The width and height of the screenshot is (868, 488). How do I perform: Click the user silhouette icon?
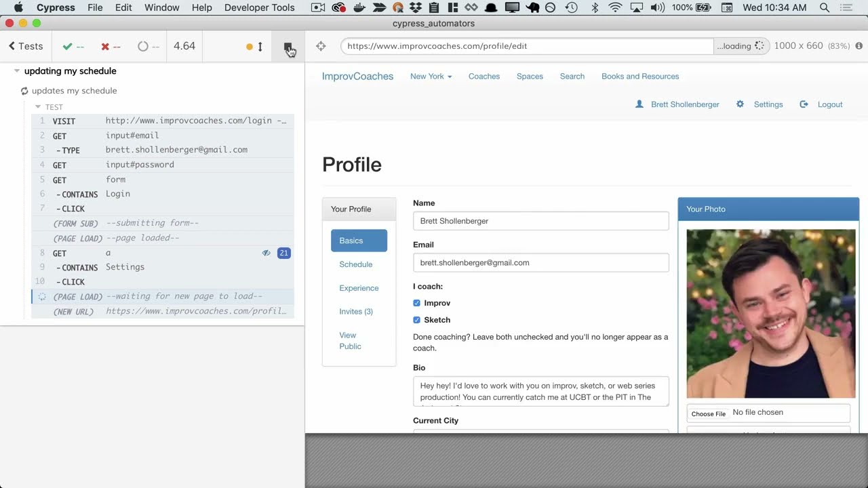(x=639, y=104)
